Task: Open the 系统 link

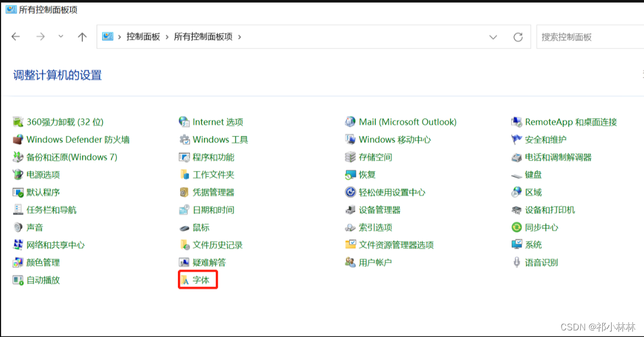Action: tap(533, 245)
